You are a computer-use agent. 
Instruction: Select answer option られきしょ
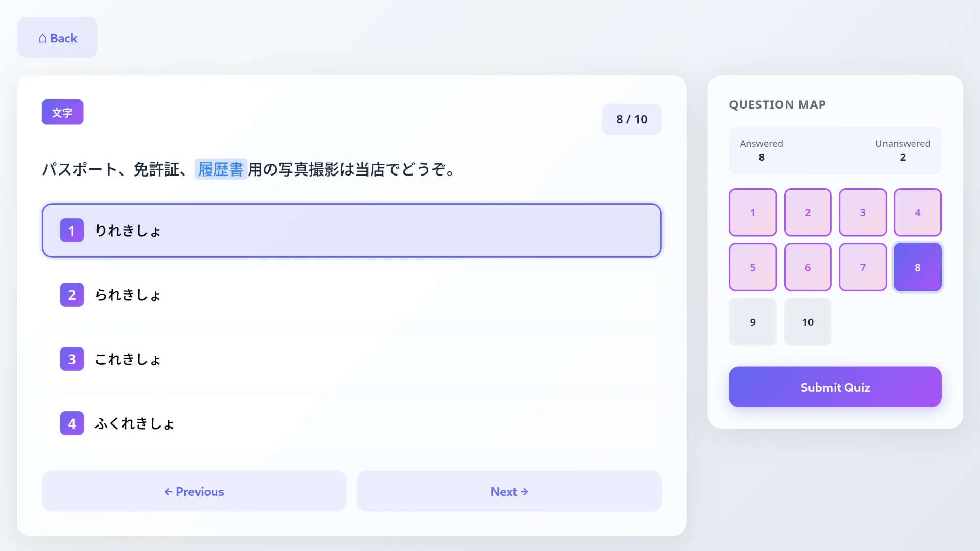click(351, 294)
